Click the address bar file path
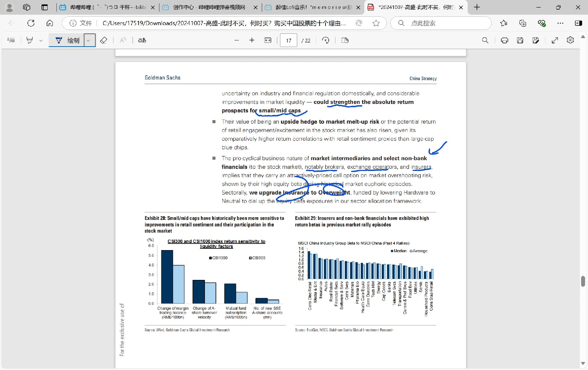The width and height of the screenshot is (588, 370). coord(224,23)
